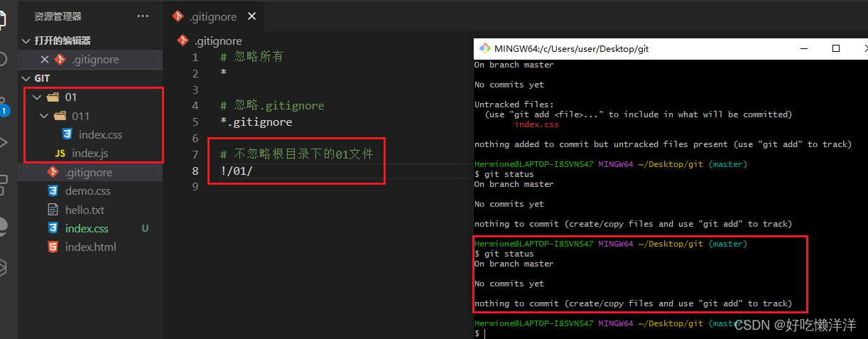
Task: Click the '# 不忽略根目录下的01文件' comment
Action: click(x=297, y=154)
